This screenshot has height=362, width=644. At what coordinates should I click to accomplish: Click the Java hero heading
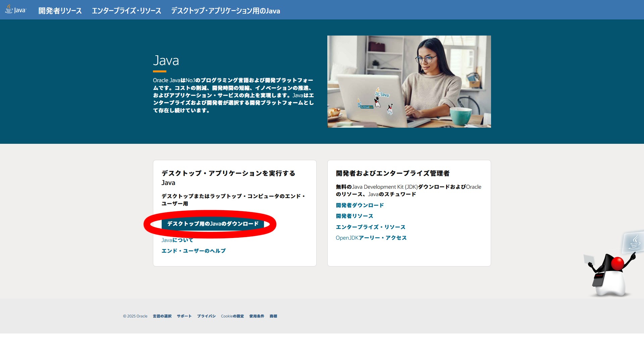(x=166, y=61)
